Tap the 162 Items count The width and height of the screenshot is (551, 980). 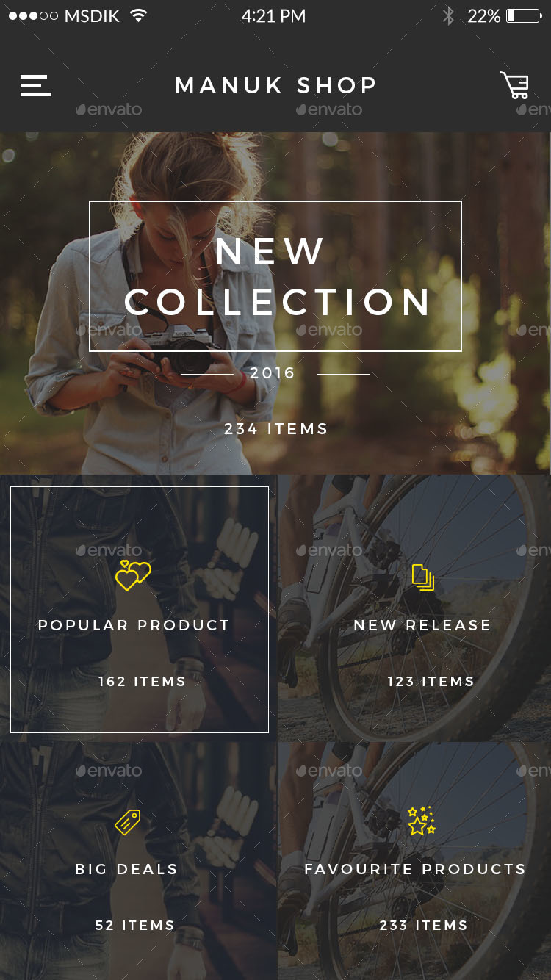tap(142, 682)
